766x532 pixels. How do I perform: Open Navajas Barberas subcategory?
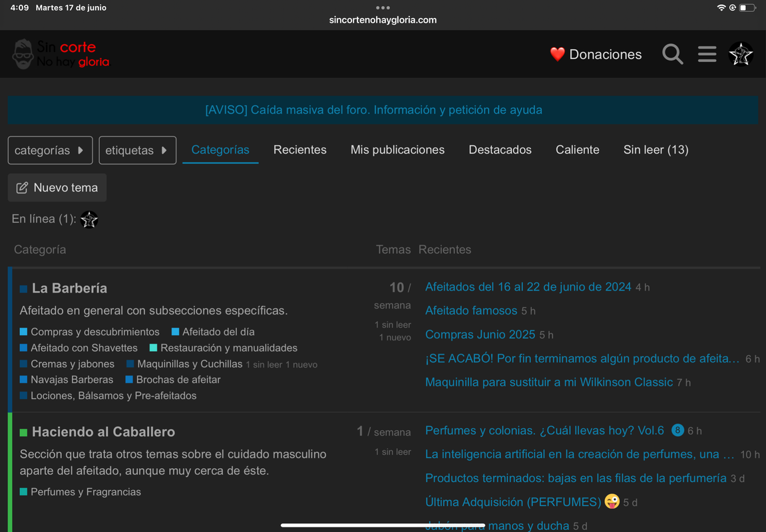72,380
